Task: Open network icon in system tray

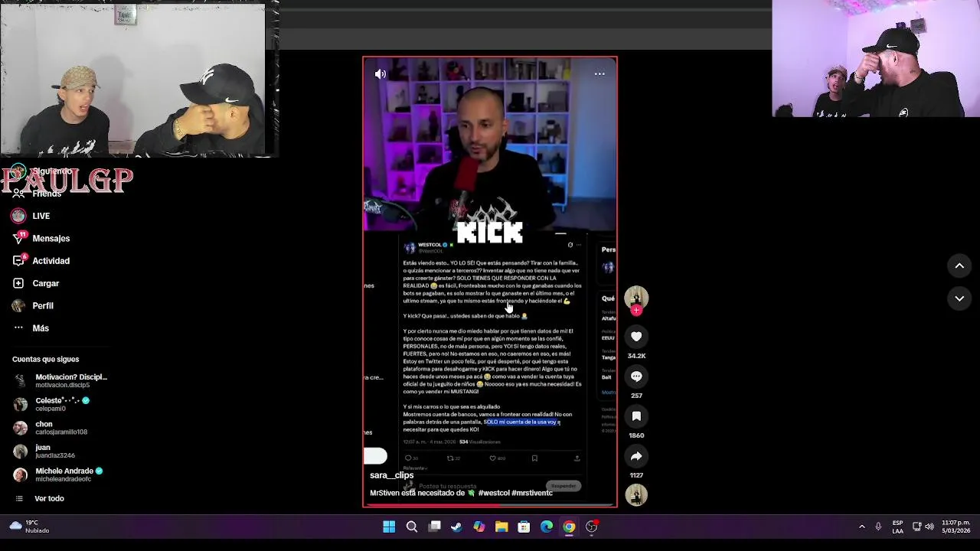Action: click(917, 527)
